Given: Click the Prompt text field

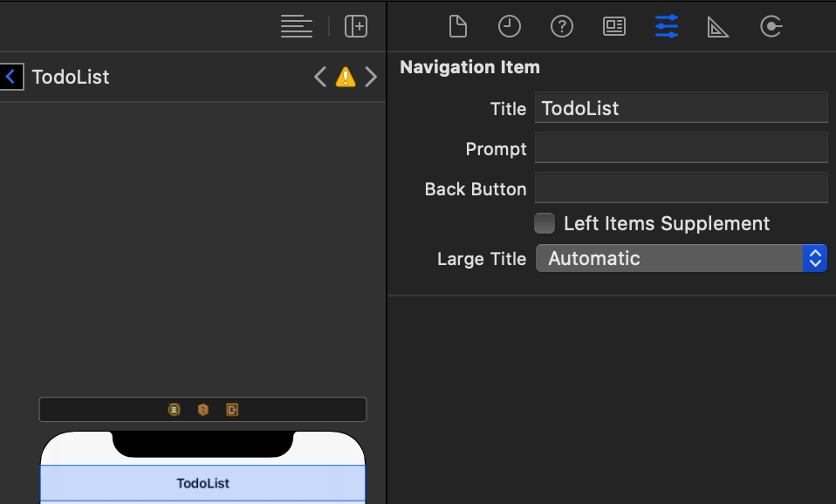Looking at the screenshot, I should click(x=681, y=148).
